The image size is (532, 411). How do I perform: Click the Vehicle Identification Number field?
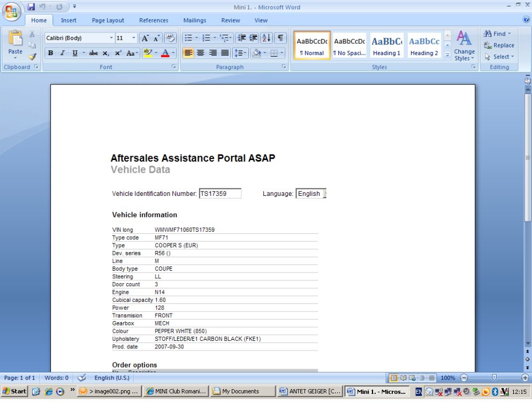[x=219, y=194]
